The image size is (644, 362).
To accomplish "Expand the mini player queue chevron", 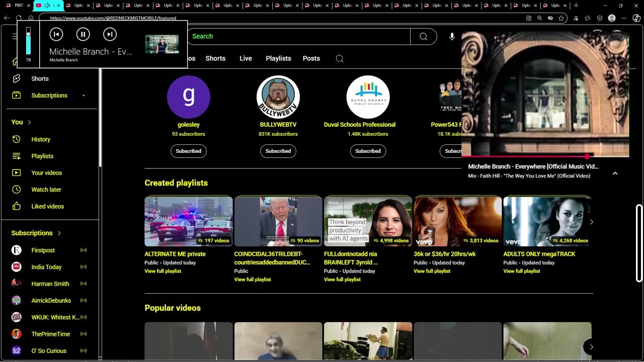I will pyautogui.click(x=615, y=173).
